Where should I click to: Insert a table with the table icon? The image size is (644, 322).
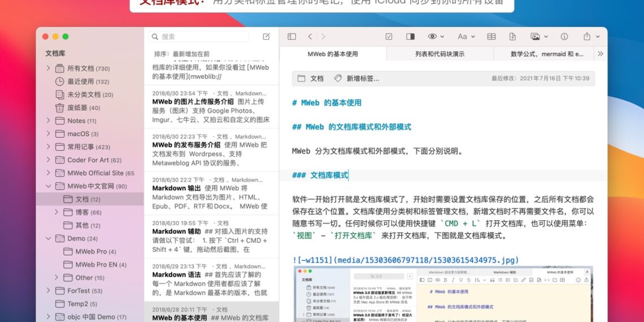(x=491, y=37)
